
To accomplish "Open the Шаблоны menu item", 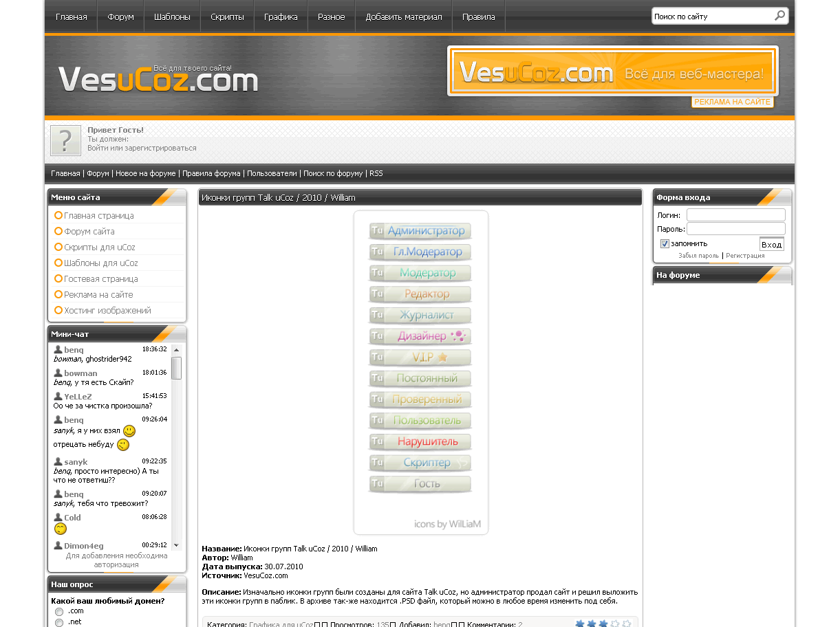I will pyautogui.click(x=172, y=16).
